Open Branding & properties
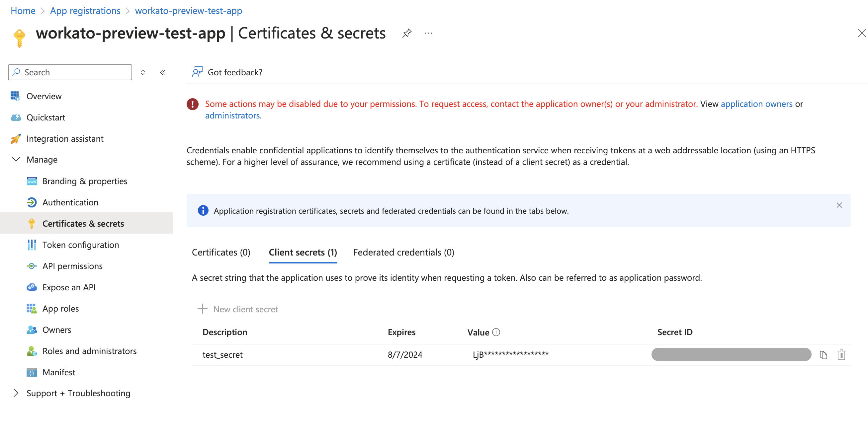This screenshot has height=440, width=868. point(85,181)
